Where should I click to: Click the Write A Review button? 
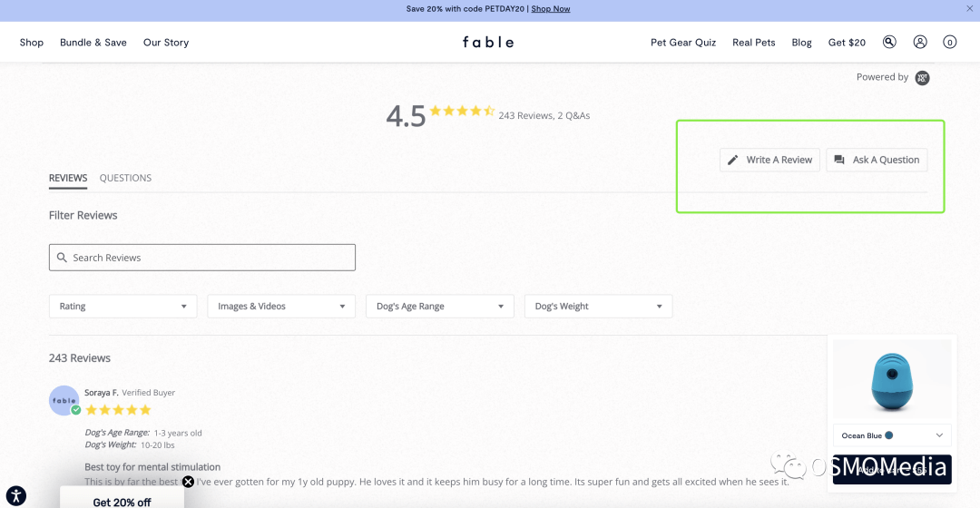[769, 160]
